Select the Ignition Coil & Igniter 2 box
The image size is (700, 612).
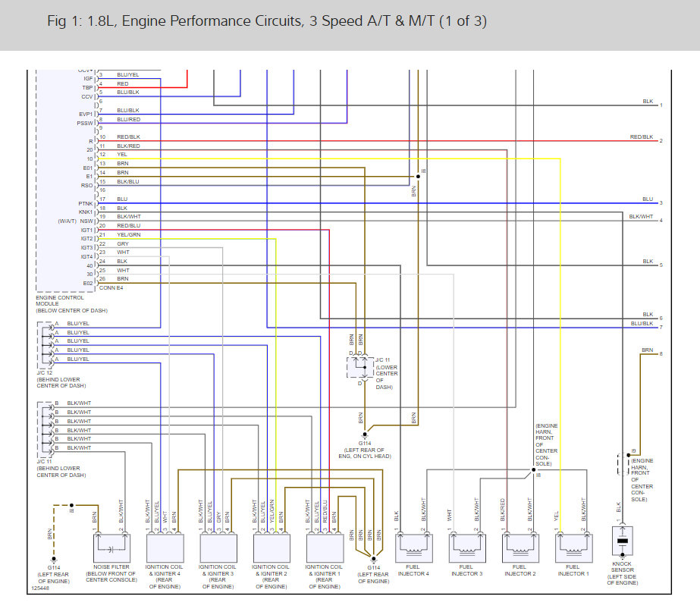[272, 548]
